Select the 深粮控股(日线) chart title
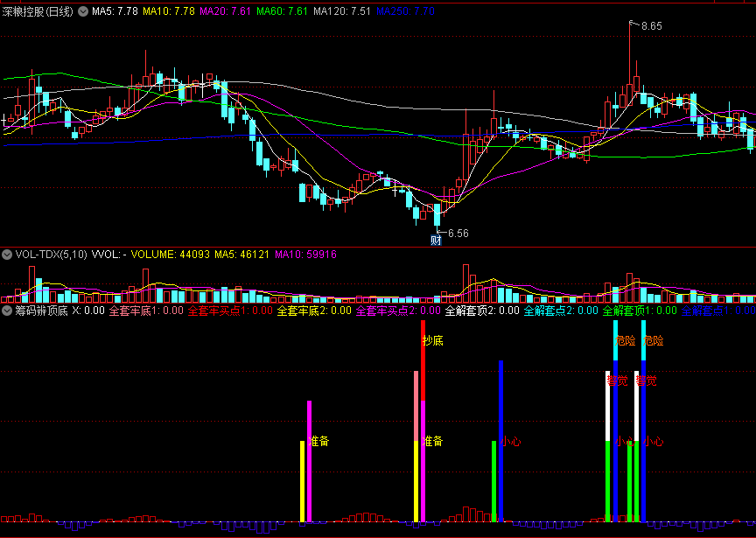 [x=37, y=11]
